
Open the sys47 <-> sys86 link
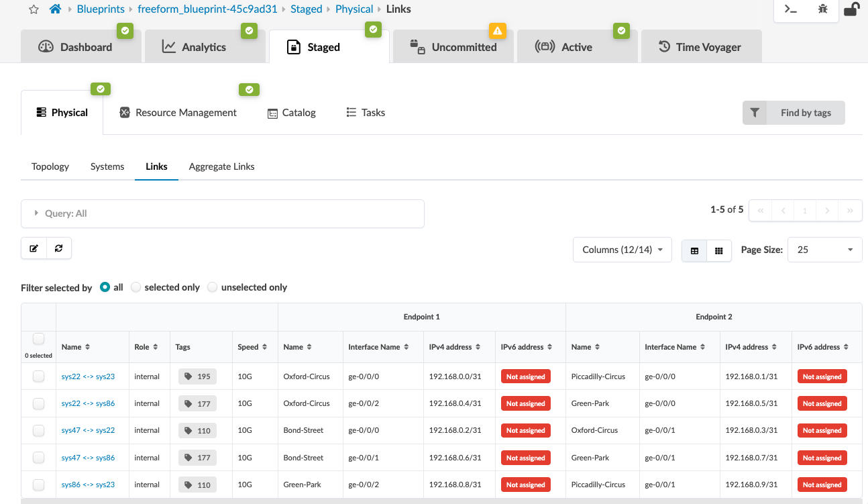click(88, 458)
